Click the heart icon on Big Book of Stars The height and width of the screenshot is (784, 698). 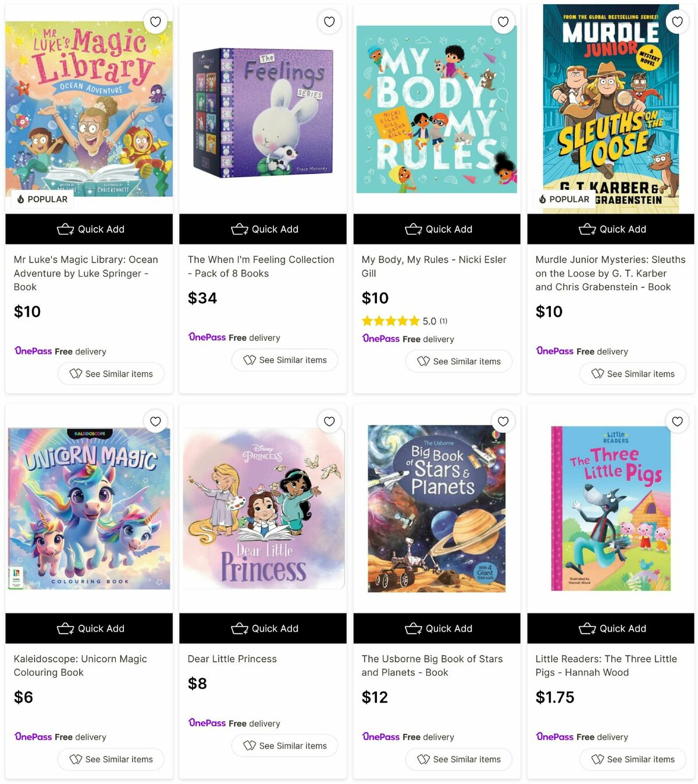coord(503,421)
